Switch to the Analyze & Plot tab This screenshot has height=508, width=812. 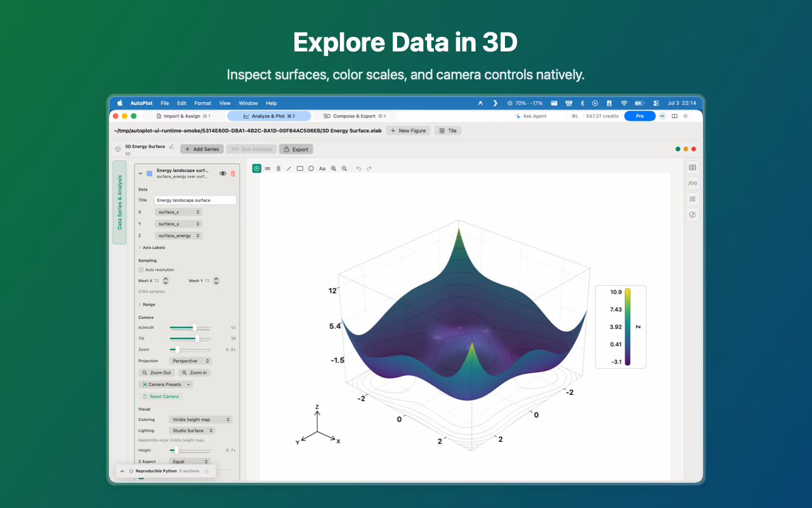(x=269, y=116)
